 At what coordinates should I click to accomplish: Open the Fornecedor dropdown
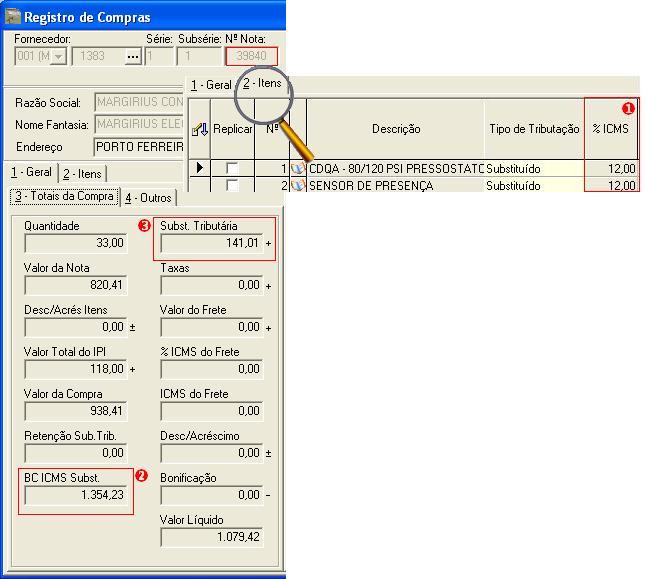pos(58,57)
